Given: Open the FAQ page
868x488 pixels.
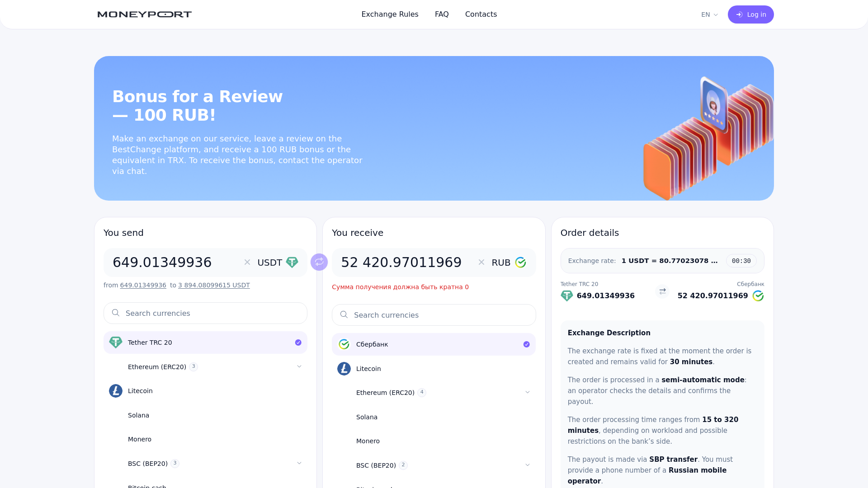Looking at the screenshot, I should point(442,14).
